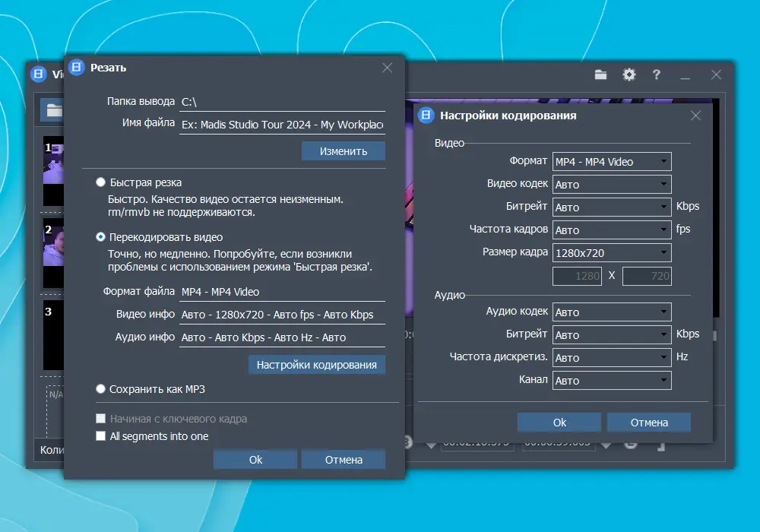
Task: Open settings via the gear icon
Action: click(629, 74)
